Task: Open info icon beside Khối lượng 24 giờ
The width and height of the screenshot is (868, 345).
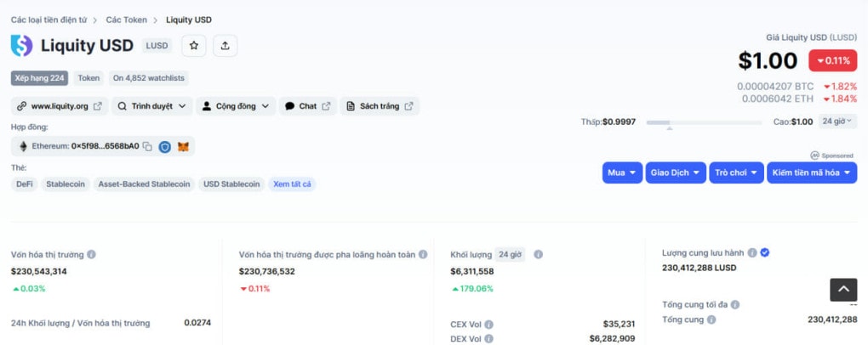Action: click(x=538, y=254)
